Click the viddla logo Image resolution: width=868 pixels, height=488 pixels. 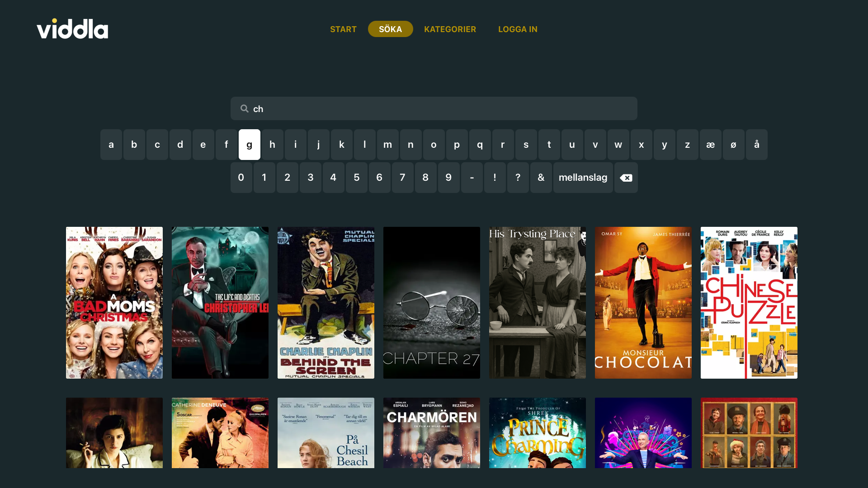72,28
